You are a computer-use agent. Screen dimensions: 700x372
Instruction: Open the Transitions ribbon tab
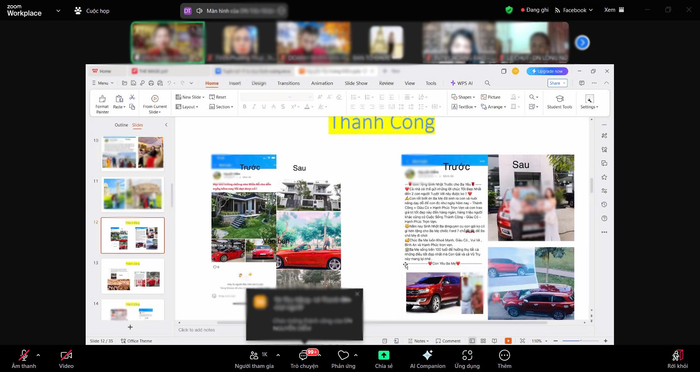(x=288, y=83)
